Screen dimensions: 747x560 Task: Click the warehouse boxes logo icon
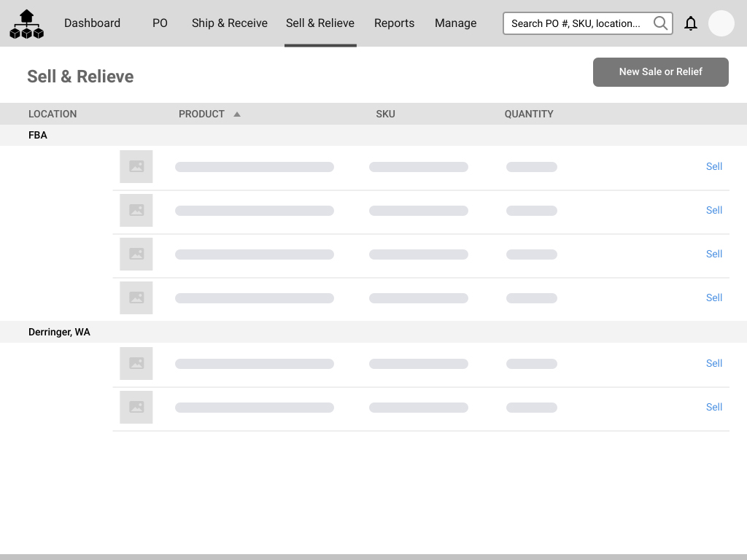coord(26,24)
